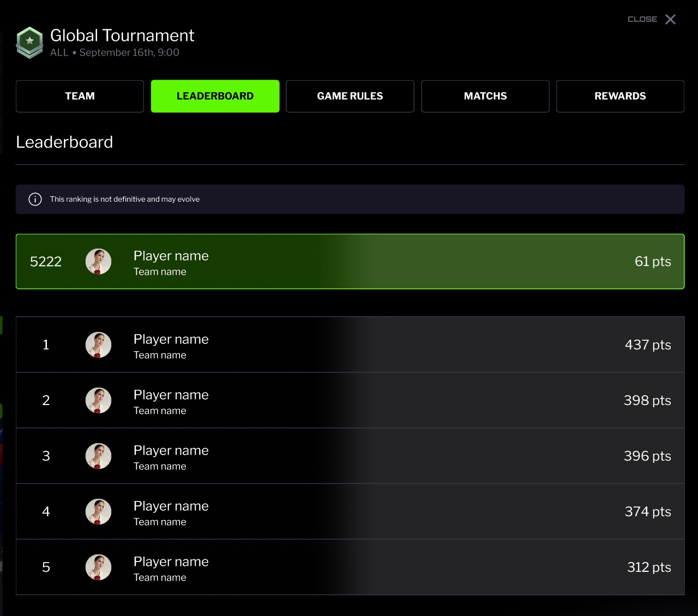698x616 pixels.
Task: Switch to the Team tab
Action: point(80,96)
